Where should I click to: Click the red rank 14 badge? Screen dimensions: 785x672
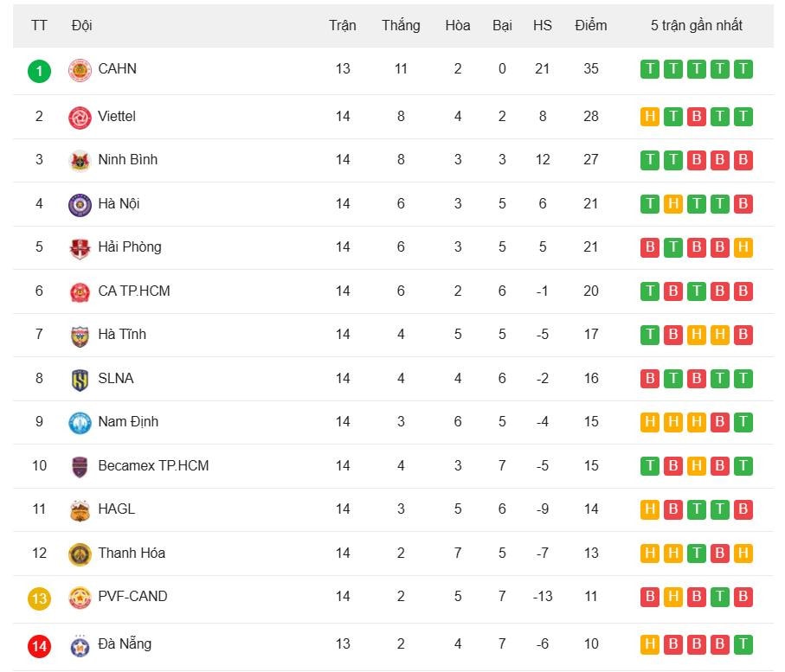tap(39, 645)
